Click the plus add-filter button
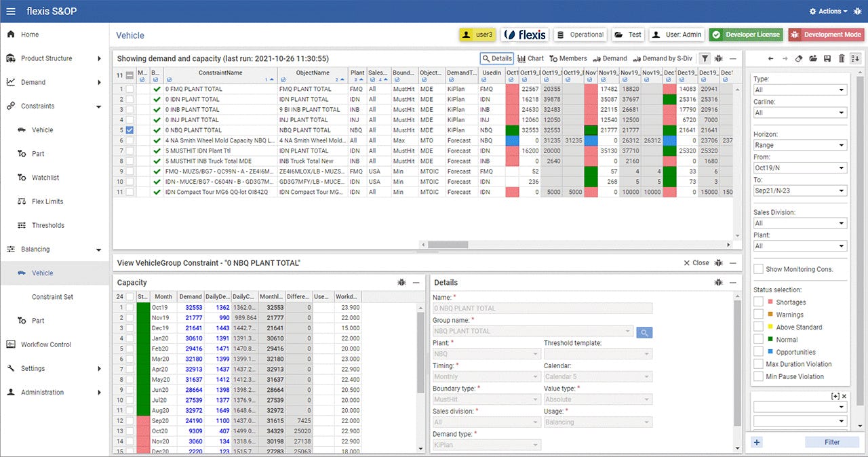This screenshot has height=457, width=868. [757, 442]
